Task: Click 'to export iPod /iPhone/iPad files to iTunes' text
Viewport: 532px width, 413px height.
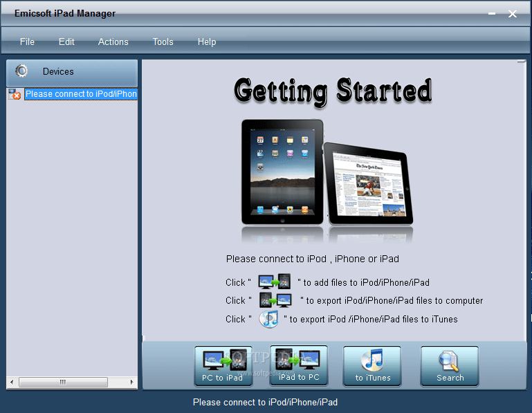Action: (374, 320)
